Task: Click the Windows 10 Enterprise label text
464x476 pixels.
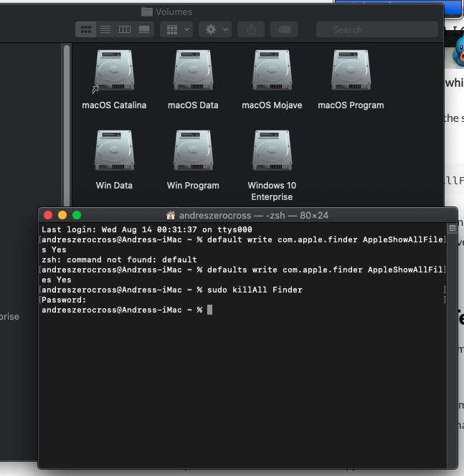Action: pyautogui.click(x=272, y=191)
